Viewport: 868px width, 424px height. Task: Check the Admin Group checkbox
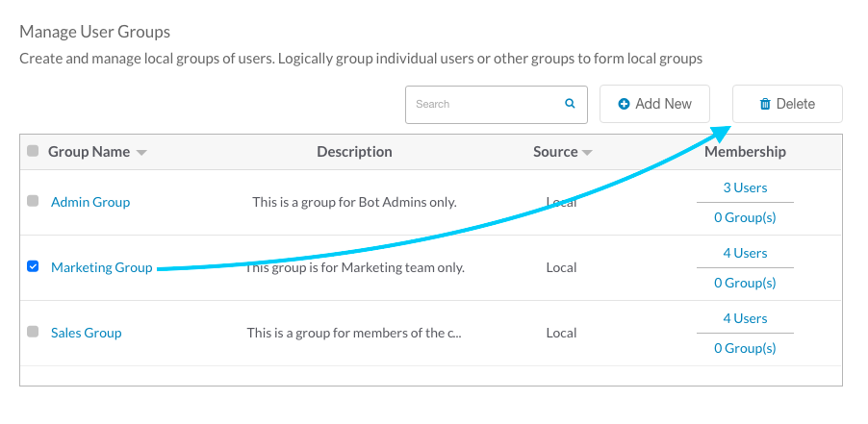pos(33,201)
